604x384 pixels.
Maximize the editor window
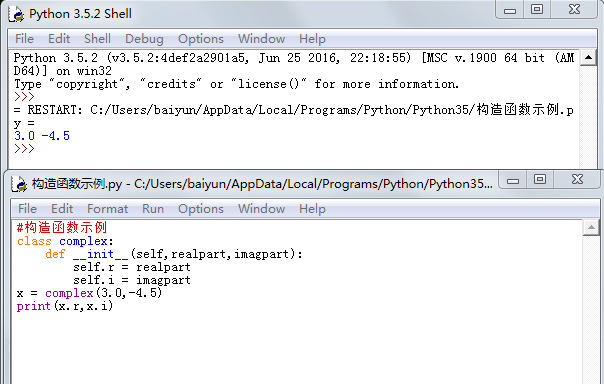pyautogui.click(x=540, y=179)
